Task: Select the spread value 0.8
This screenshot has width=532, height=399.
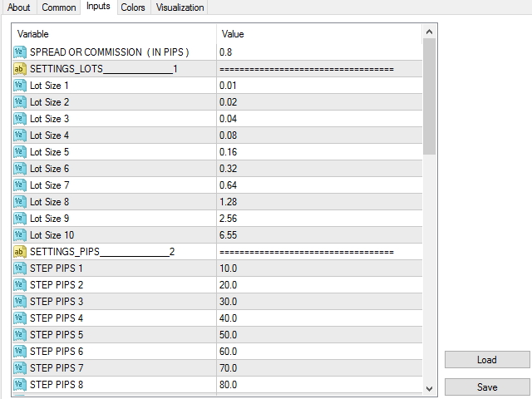Action: click(225, 52)
